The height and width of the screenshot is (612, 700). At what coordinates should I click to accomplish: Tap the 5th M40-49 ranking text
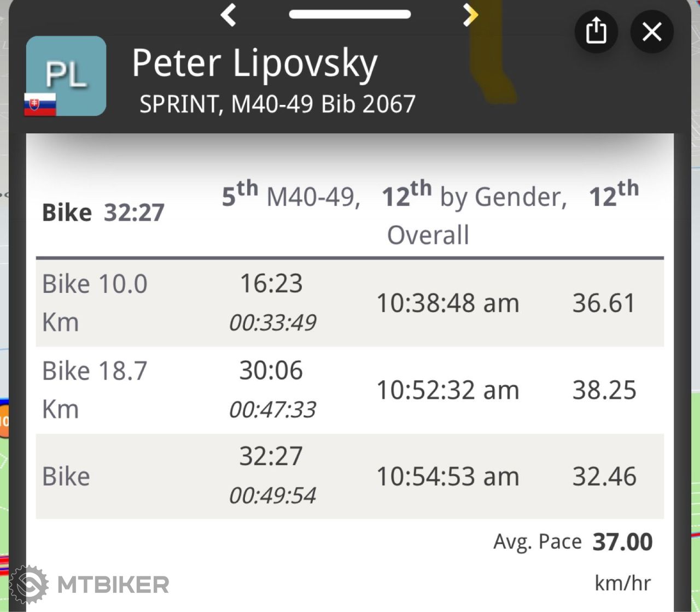(291, 195)
